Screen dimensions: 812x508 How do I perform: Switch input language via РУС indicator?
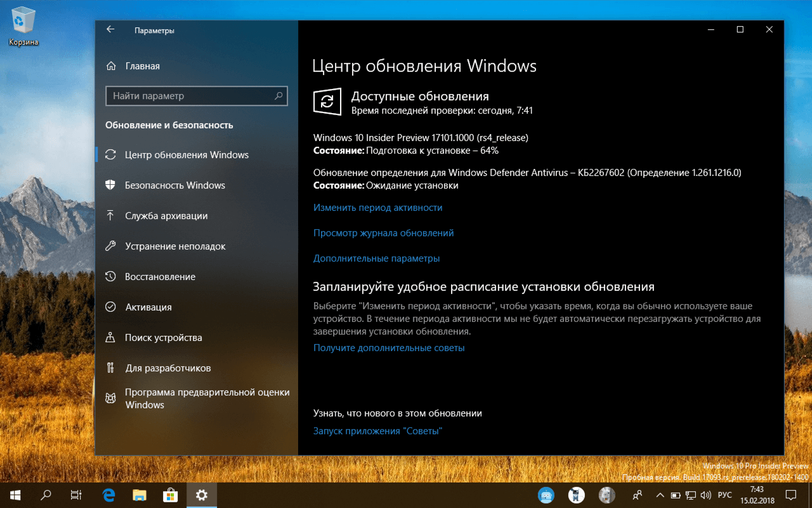point(724,495)
